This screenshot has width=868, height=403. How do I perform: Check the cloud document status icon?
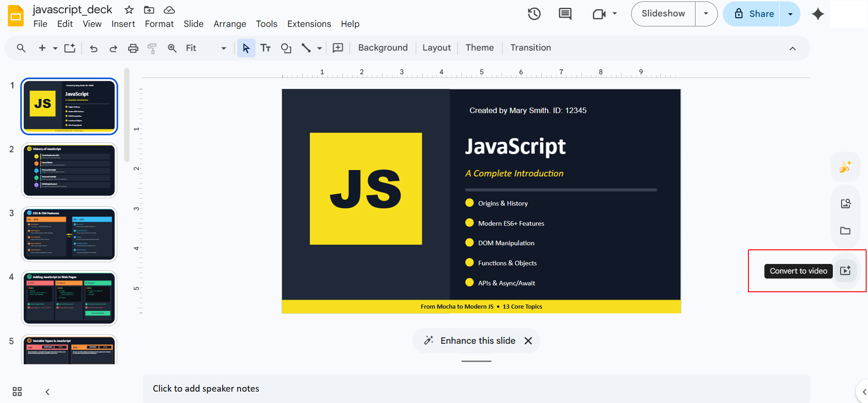pyautogui.click(x=169, y=10)
